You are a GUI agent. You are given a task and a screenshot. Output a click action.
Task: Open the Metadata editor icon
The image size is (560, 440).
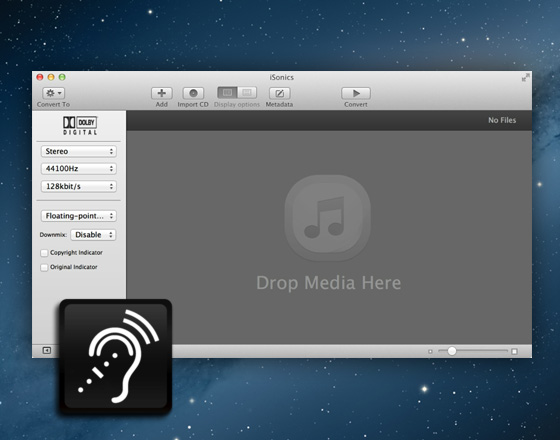(279, 93)
